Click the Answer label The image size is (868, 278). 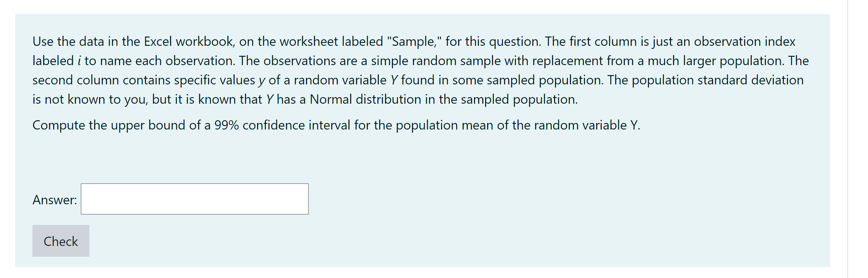55,199
